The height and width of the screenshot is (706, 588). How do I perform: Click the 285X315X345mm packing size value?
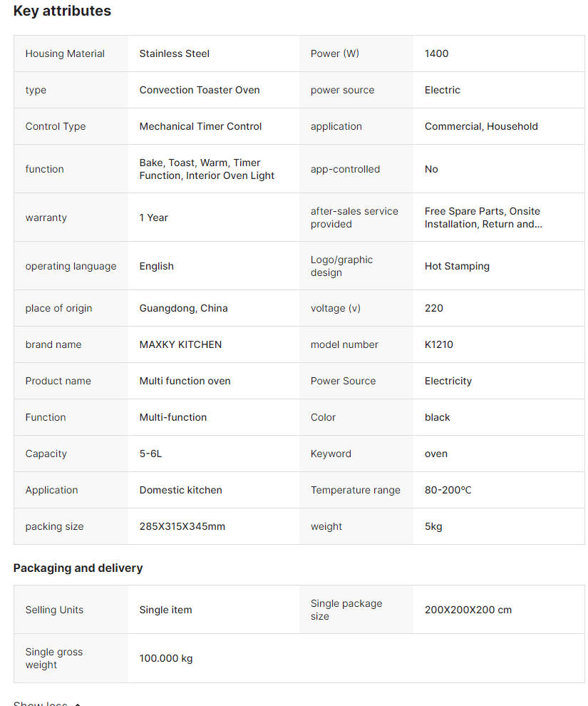pyautogui.click(x=182, y=526)
